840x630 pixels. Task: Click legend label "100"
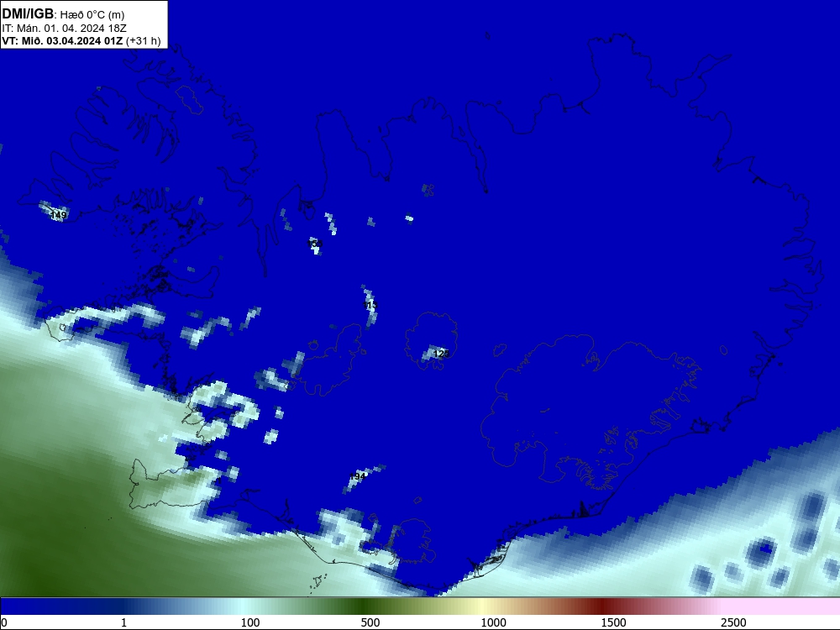pos(250,622)
